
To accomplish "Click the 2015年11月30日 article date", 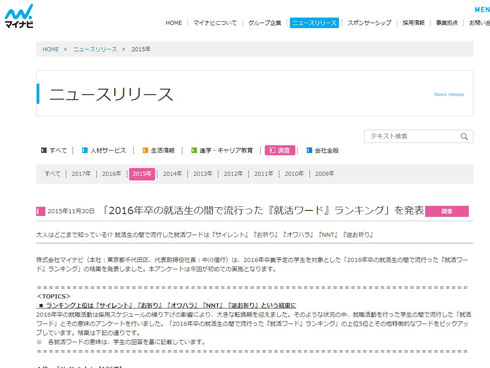I will point(71,211).
